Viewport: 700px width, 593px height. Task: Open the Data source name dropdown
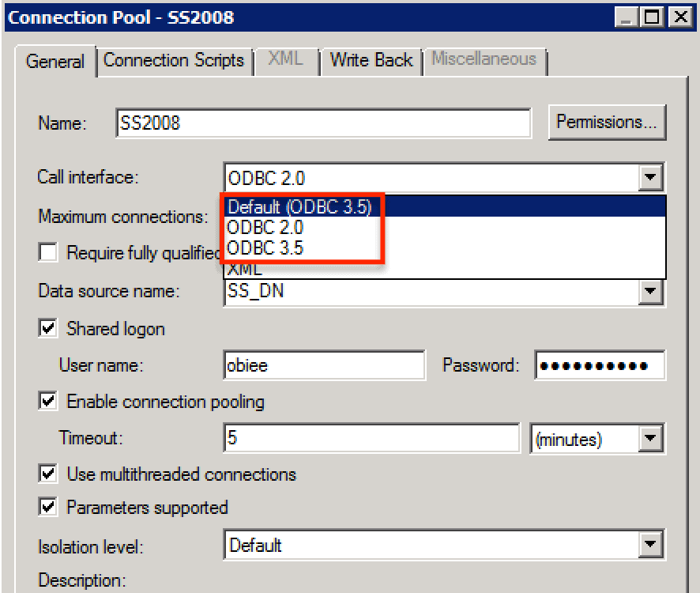pos(650,292)
